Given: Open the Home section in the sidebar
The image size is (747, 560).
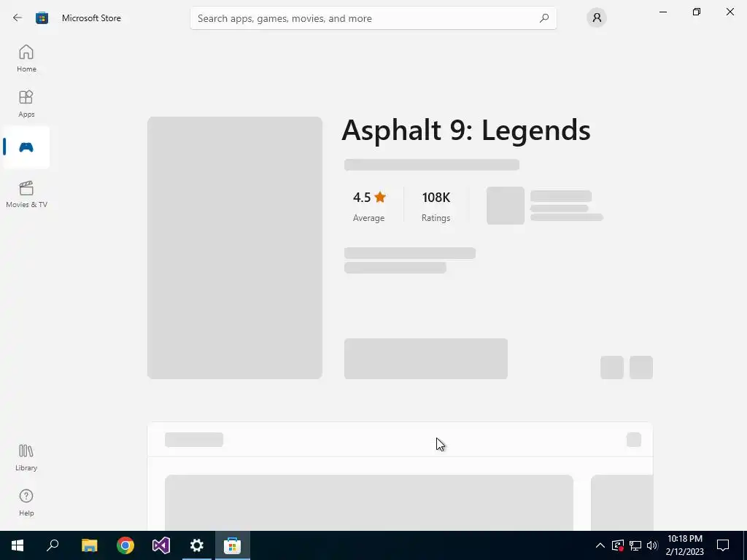Looking at the screenshot, I should click(26, 58).
